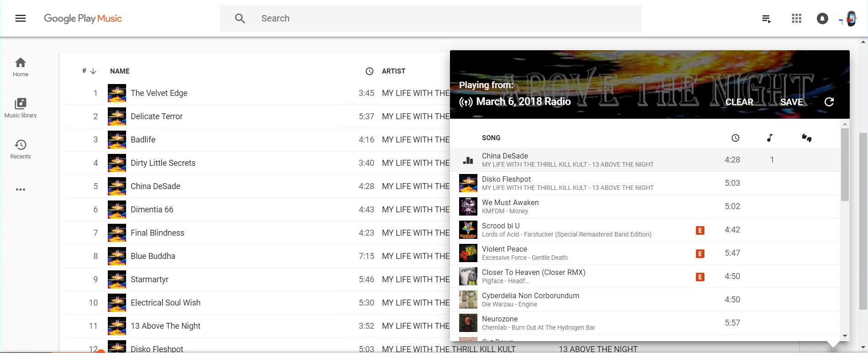Click explicit badge on Scrood bi U
The height and width of the screenshot is (353, 868).
(700, 230)
